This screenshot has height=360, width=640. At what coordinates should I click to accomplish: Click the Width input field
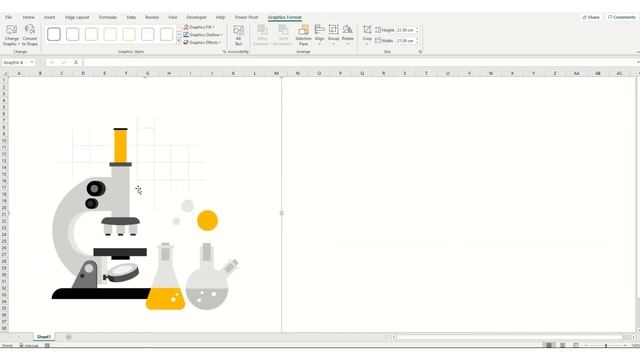coord(405,41)
